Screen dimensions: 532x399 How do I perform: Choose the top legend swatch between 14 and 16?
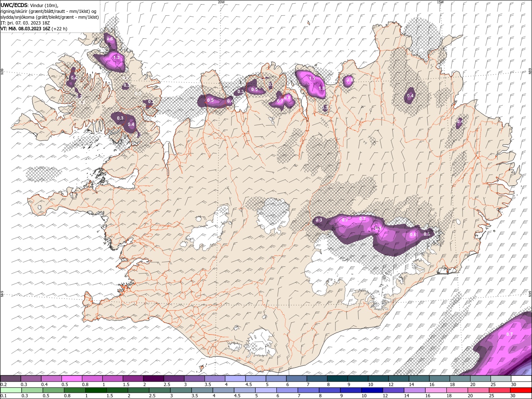pyautogui.click(x=418, y=378)
